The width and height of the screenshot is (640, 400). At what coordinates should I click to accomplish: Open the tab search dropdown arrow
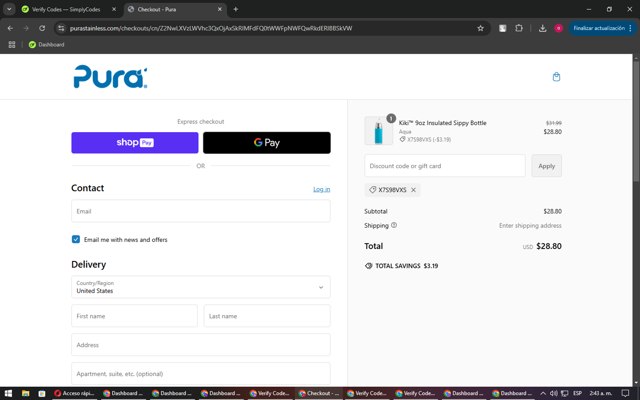point(9,9)
